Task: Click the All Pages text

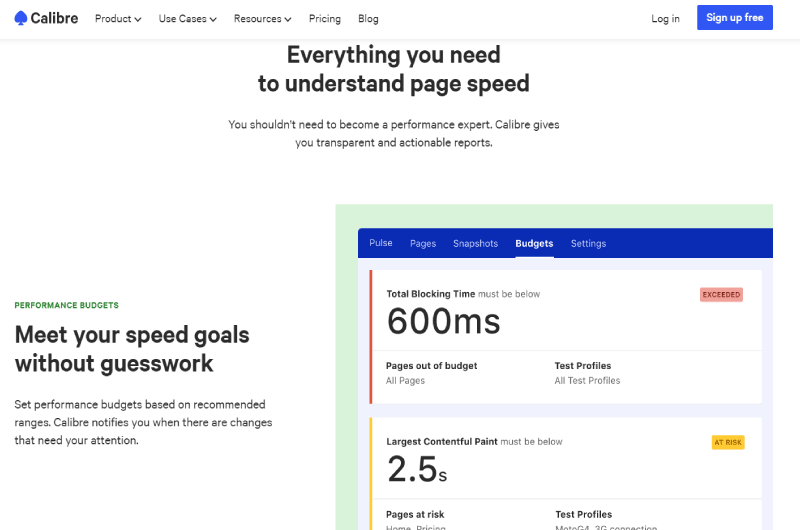Action: click(x=405, y=381)
